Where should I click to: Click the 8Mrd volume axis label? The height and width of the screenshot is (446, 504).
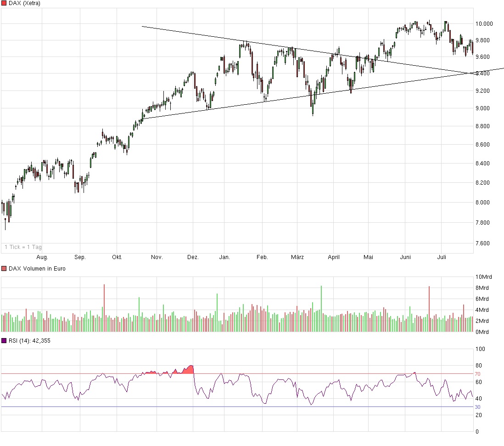click(x=482, y=288)
